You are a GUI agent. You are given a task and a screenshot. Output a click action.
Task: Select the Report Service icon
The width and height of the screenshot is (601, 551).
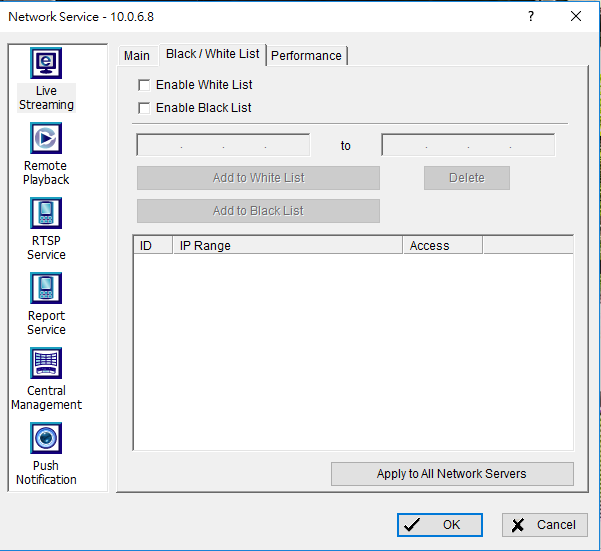[x=46, y=289]
